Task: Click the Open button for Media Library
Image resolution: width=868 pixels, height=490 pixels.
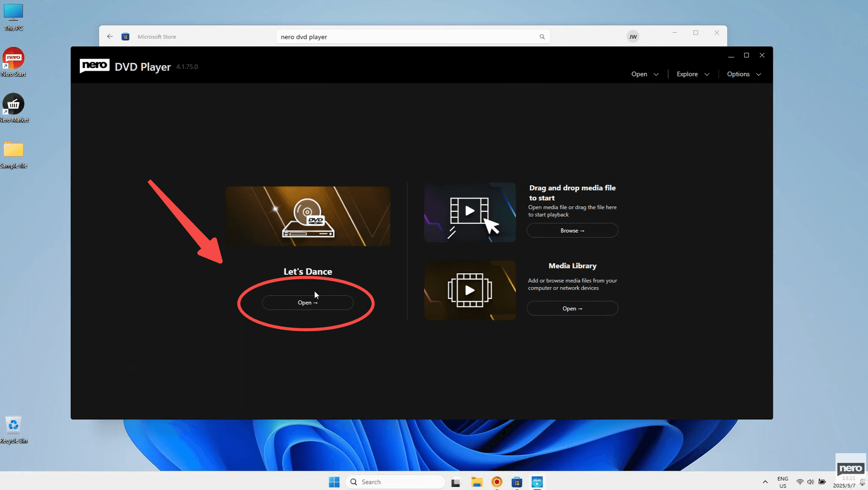Action: 572,308
